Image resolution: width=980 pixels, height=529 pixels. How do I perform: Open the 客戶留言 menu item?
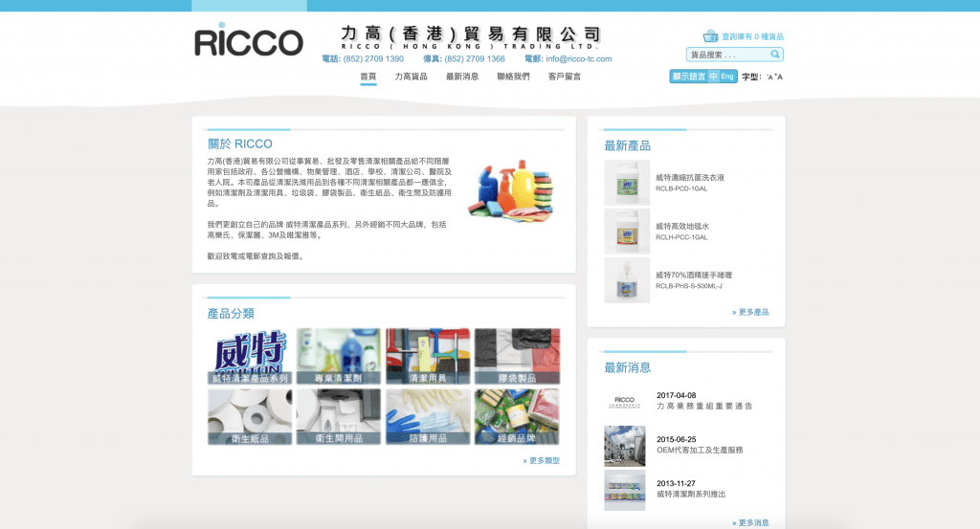(x=565, y=77)
